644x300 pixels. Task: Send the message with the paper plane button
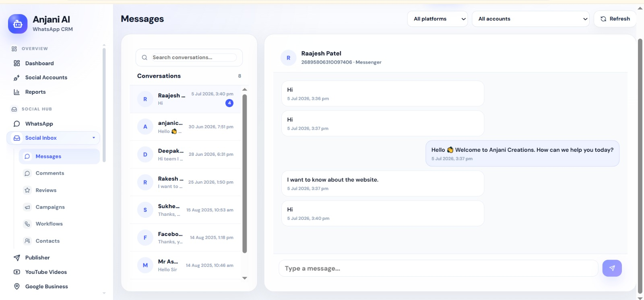coord(612,268)
